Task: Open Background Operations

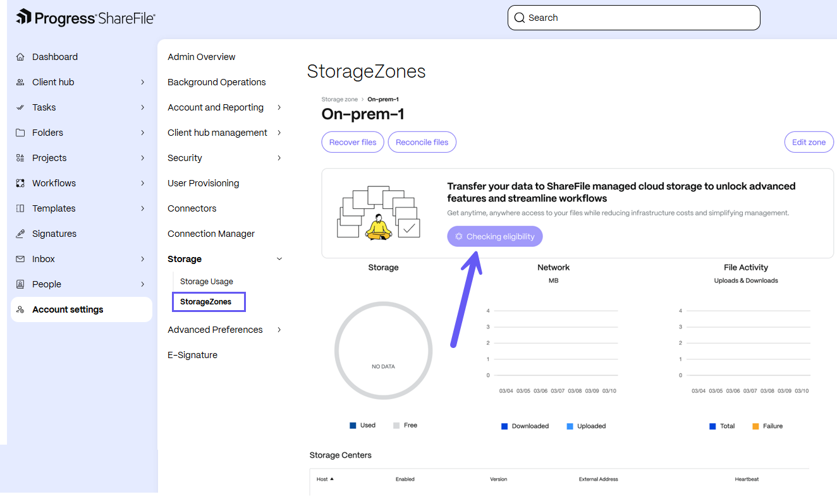Action: click(x=216, y=82)
